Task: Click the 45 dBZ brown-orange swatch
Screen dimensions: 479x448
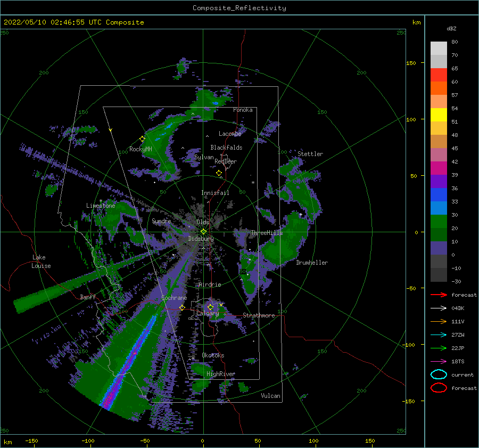Action: pos(439,142)
